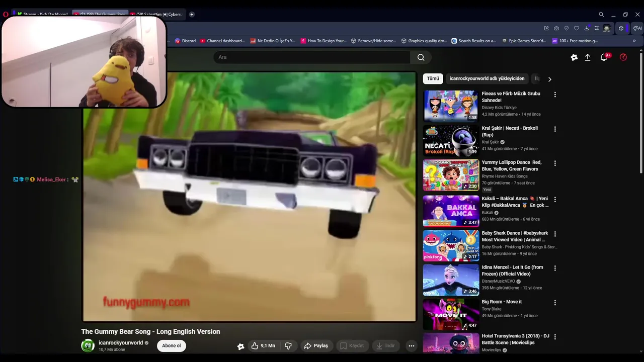Open the 100+ Free motion g bookmark
This screenshot has width=644, height=362.
575,41
